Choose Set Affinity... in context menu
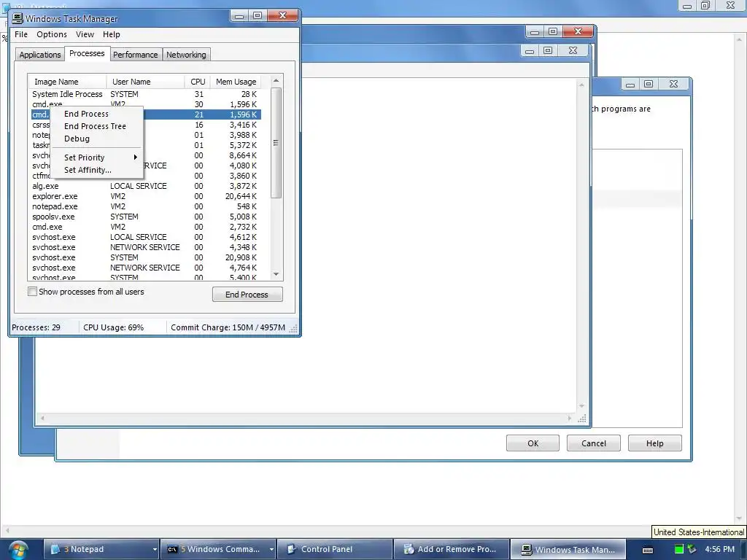Screen dimensions: 747x560 click(88, 170)
